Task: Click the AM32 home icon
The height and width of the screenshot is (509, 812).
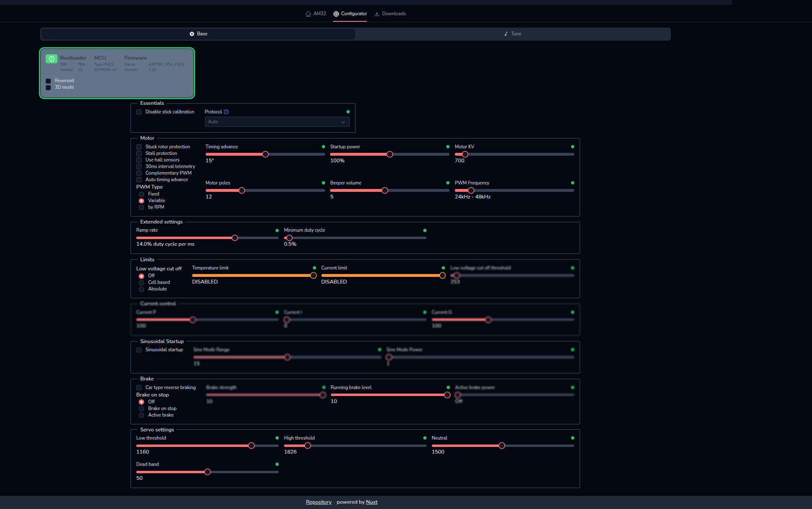Action: click(308, 14)
